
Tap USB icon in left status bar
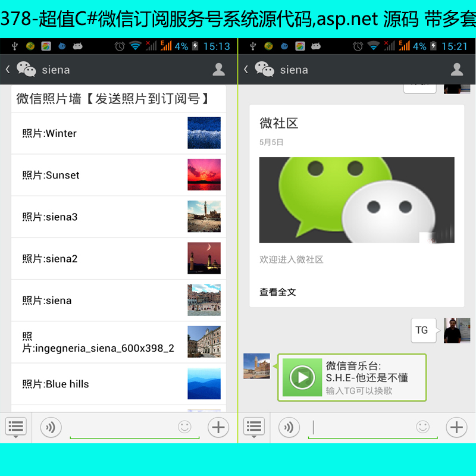click(14, 46)
